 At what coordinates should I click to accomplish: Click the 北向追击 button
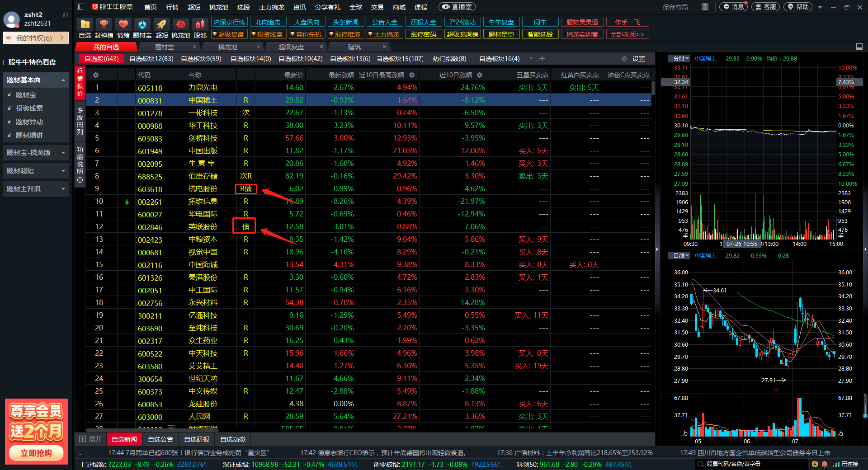(x=268, y=22)
